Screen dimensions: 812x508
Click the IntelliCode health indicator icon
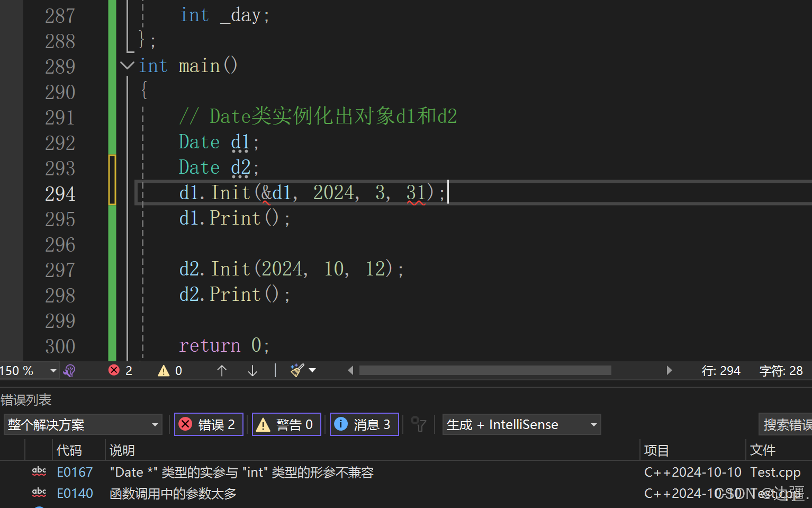[x=69, y=371]
